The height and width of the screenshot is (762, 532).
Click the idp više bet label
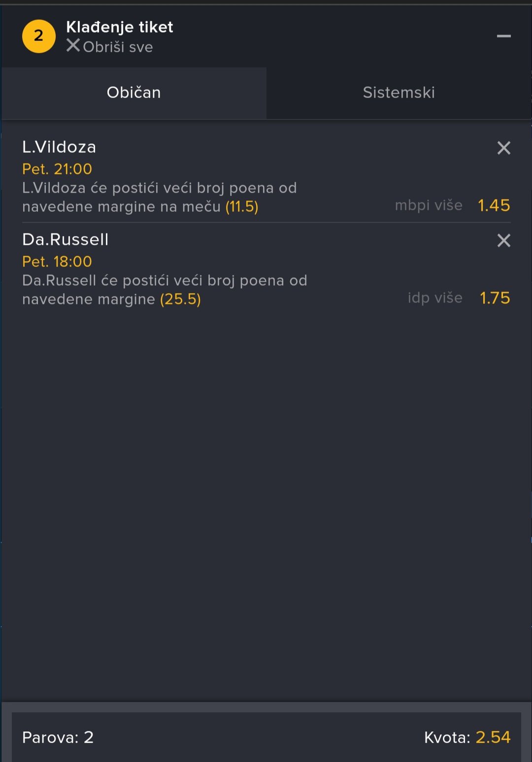tap(435, 298)
